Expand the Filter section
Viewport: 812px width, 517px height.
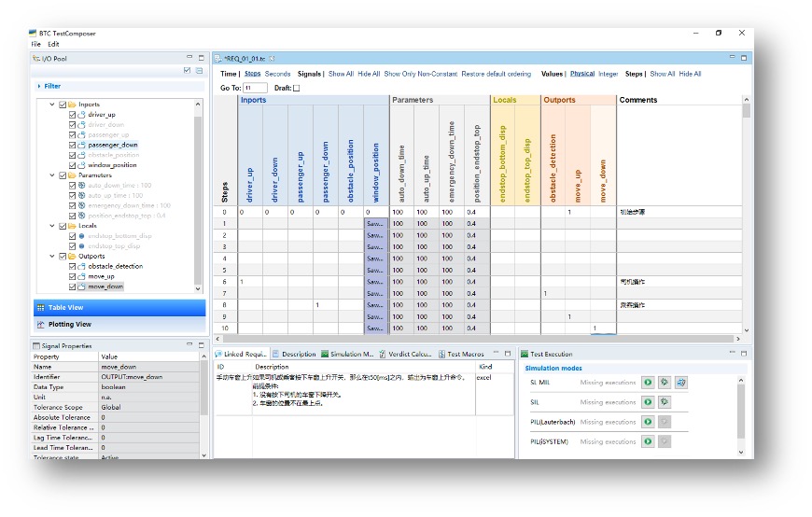click(x=39, y=86)
